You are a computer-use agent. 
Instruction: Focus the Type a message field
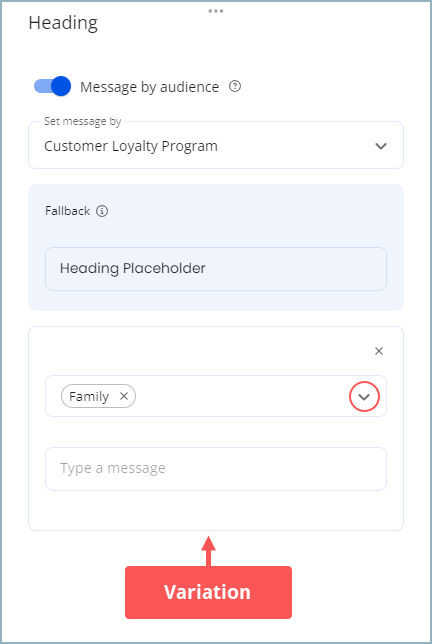point(216,469)
